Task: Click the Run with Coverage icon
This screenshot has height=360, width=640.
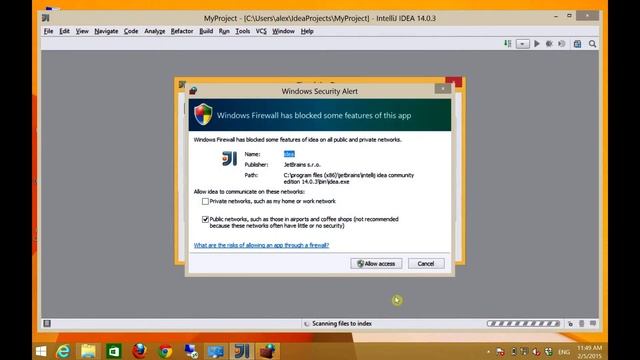Action: (562, 43)
